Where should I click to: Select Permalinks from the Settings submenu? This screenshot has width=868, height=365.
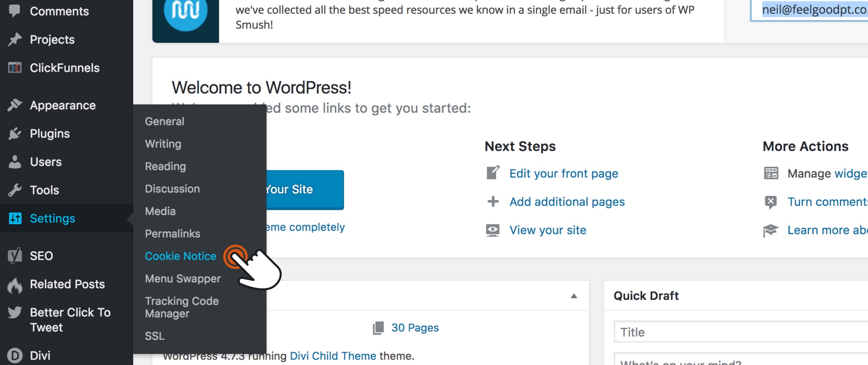[172, 234]
